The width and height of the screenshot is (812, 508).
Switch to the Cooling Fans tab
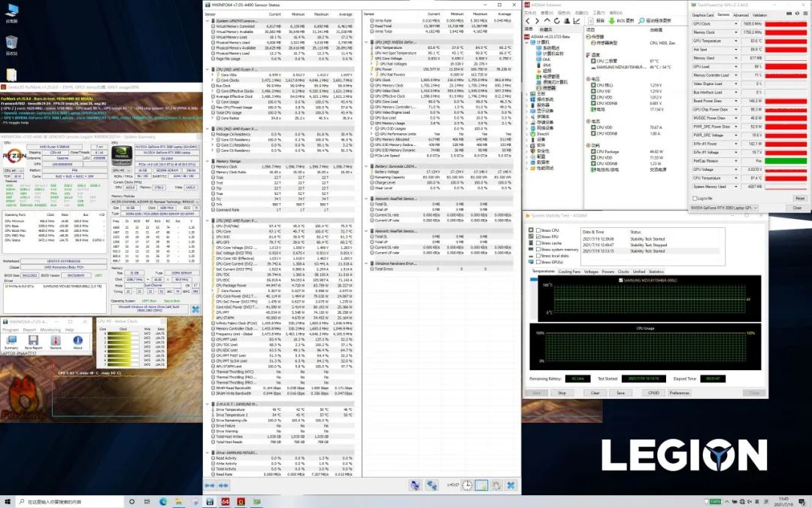click(569, 271)
